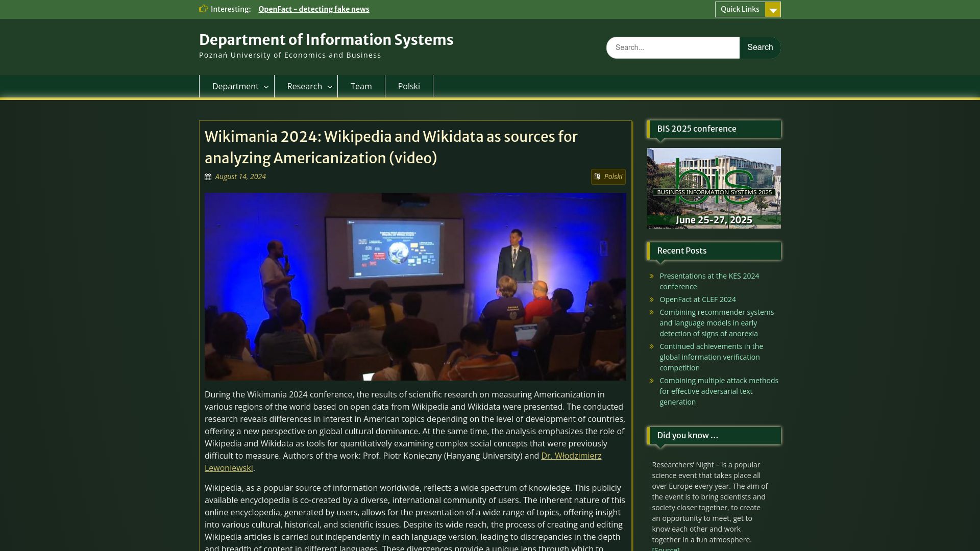Click the chevron icon beside OpenFact at CLEF 2024
980x551 pixels.
point(652,299)
